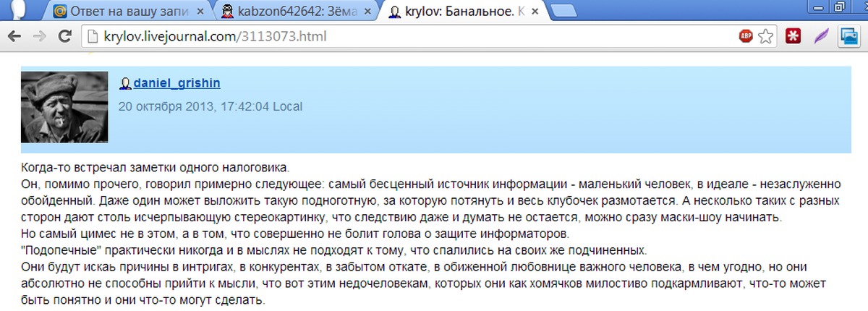
Task: Click the user icon beside daniel_grishin
Action: coord(125,84)
